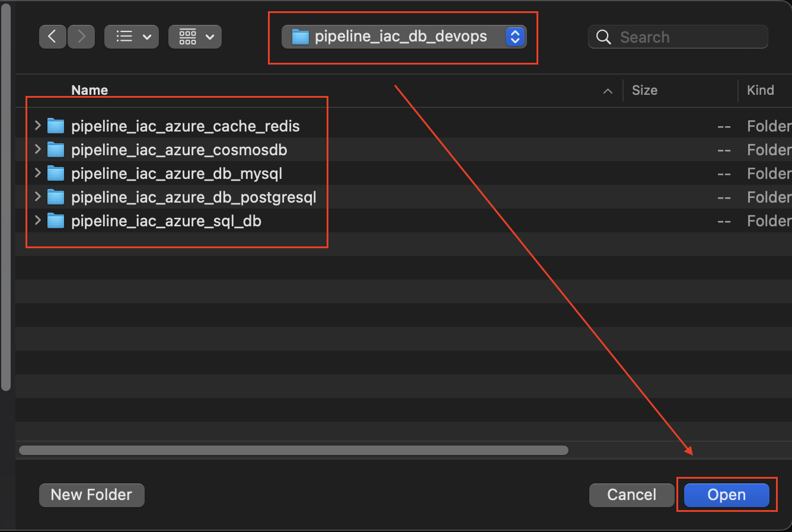Sort by the Size column header
Viewport: 792px width, 532px height.
click(x=644, y=90)
